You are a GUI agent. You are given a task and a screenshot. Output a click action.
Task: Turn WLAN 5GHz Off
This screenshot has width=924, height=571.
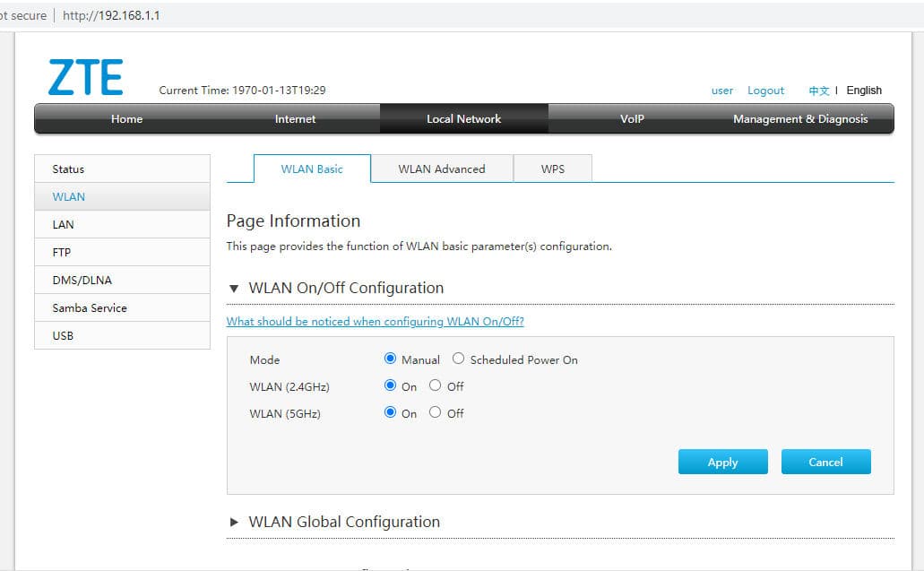click(435, 412)
